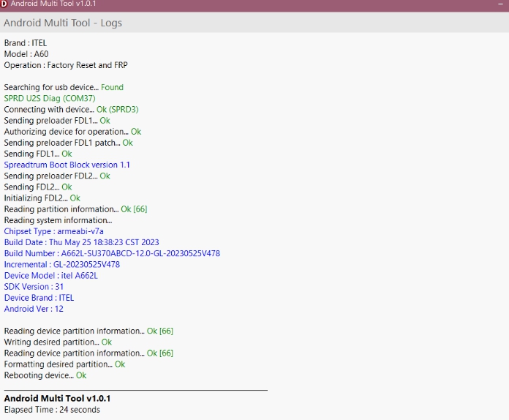Click the Brand : ITEL line
The image size is (509, 420).
[x=25, y=43]
